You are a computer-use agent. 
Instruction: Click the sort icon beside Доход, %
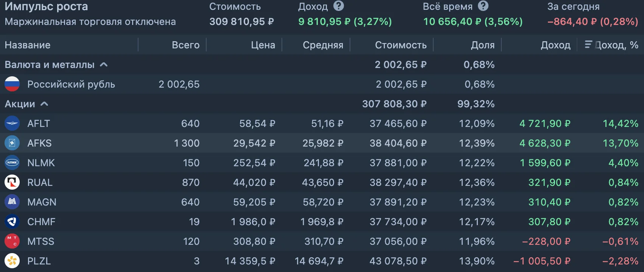(x=588, y=45)
